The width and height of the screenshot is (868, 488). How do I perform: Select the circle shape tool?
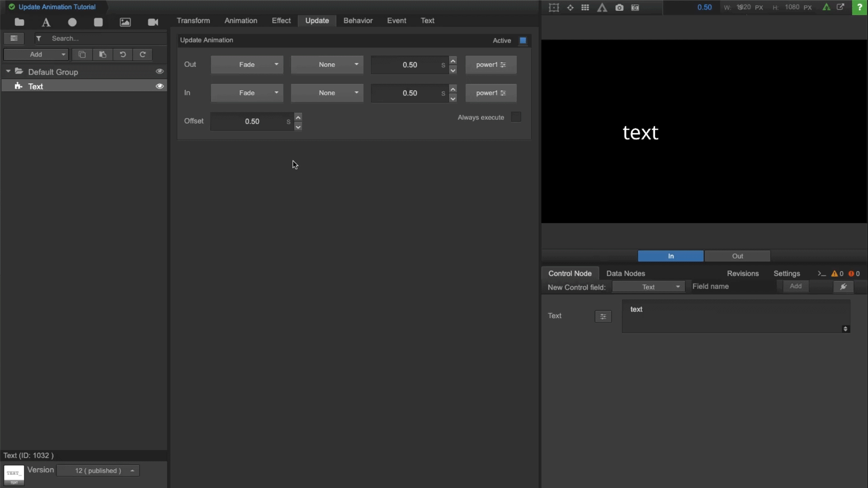pos(72,22)
